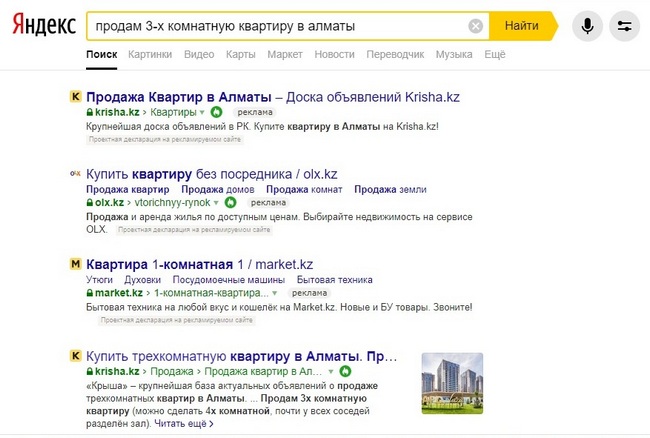Click the microphone voice search icon
This screenshot has height=438, width=650.
coord(588,26)
